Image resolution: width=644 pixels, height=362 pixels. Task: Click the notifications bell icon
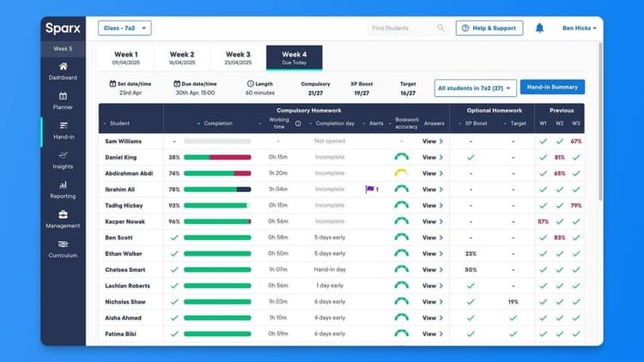click(539, 28)
